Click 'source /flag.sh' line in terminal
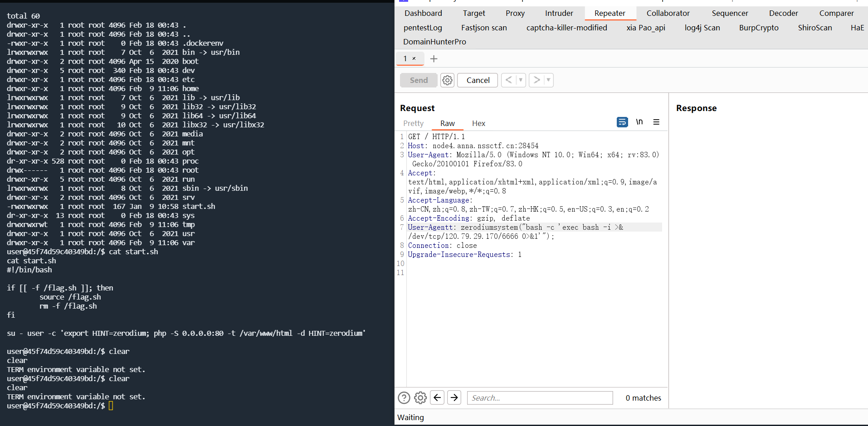 coord(70,297)
